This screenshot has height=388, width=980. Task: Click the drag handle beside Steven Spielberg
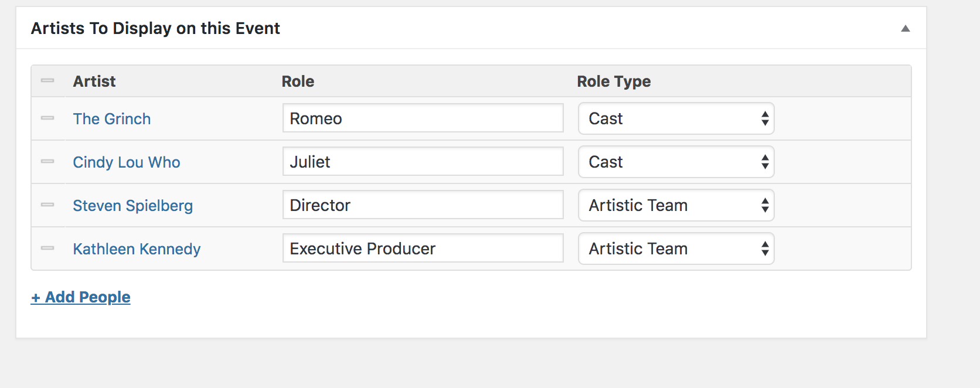[x=47, y=205]
